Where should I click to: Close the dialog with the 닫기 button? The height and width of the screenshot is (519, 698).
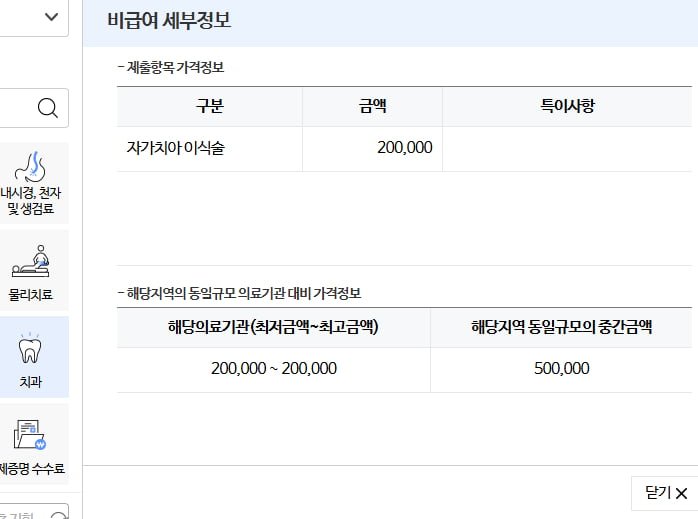[x=666, y=493]
